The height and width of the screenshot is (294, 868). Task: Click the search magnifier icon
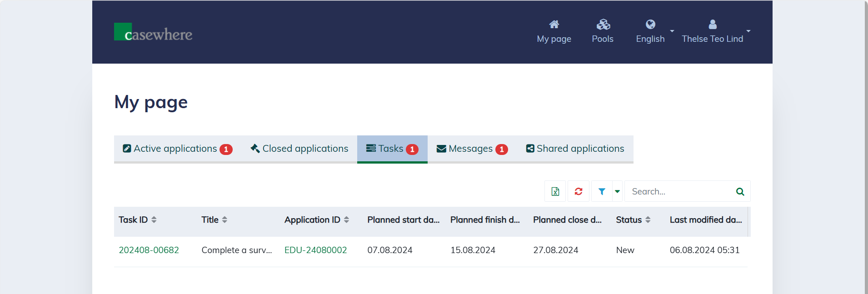point(740,191)
